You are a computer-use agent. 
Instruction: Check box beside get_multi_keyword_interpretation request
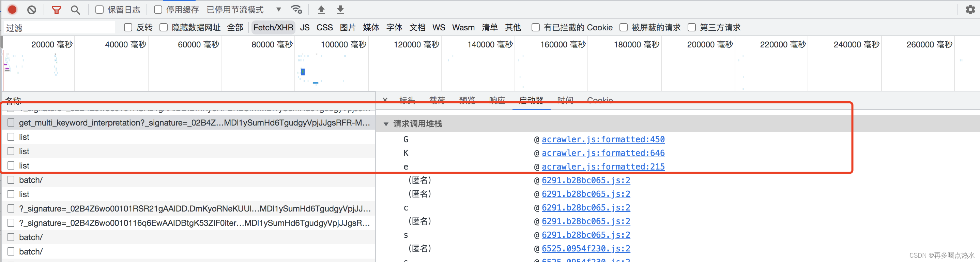[x=11, y=122]
